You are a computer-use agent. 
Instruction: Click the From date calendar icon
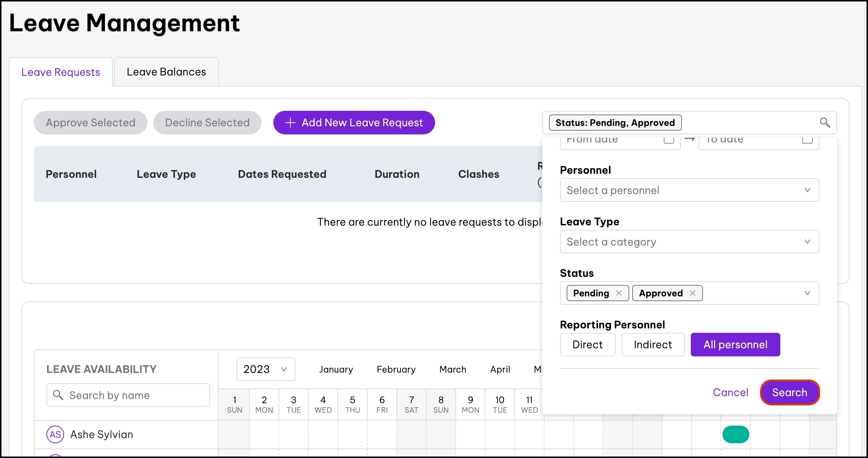click(x=669, y=140)
